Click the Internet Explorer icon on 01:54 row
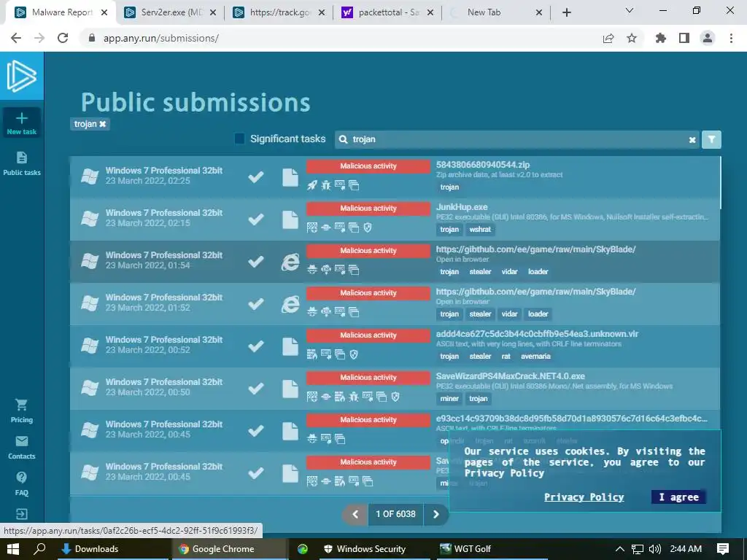 tap(290, 262)
